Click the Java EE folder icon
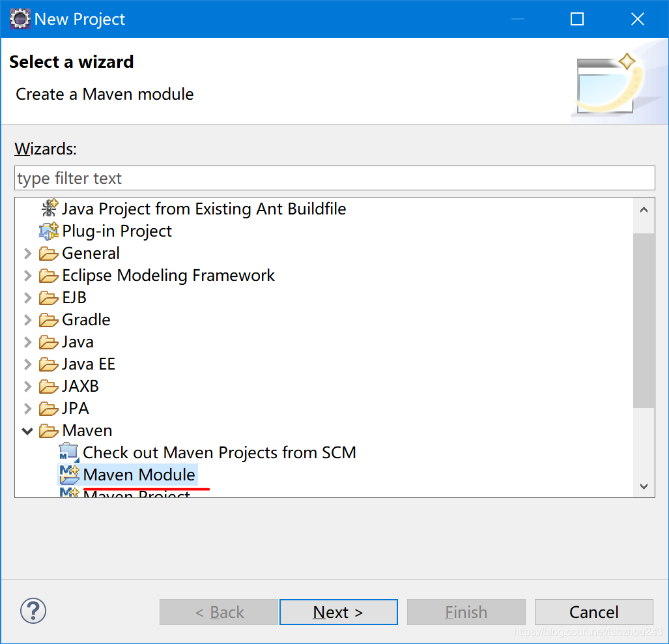 (x=49, y=365)
